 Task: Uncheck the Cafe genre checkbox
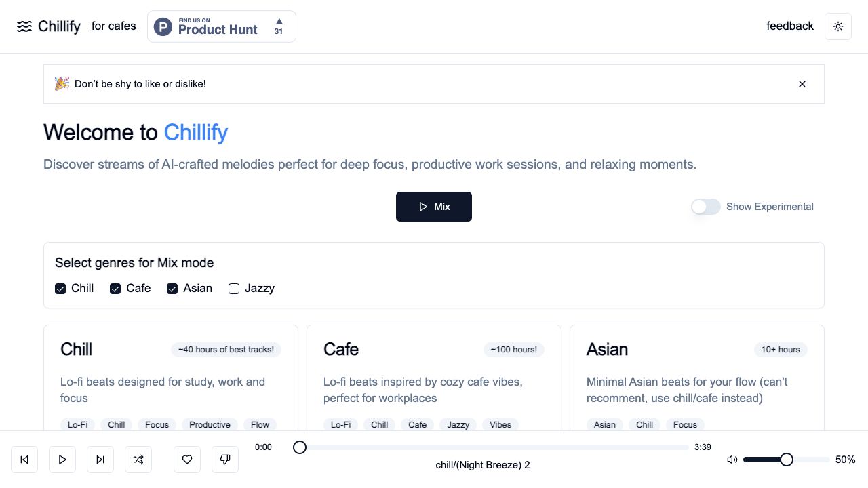(x=115, y=289)
